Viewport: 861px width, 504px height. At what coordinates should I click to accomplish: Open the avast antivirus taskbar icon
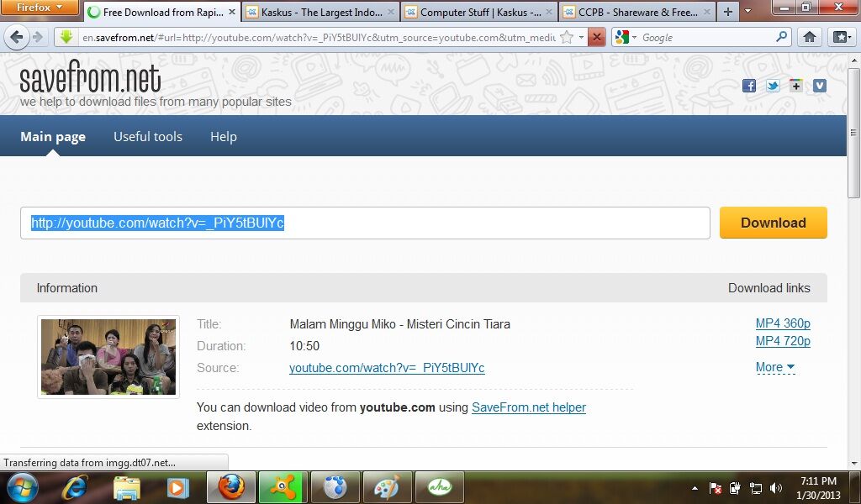tap(283, 487)
